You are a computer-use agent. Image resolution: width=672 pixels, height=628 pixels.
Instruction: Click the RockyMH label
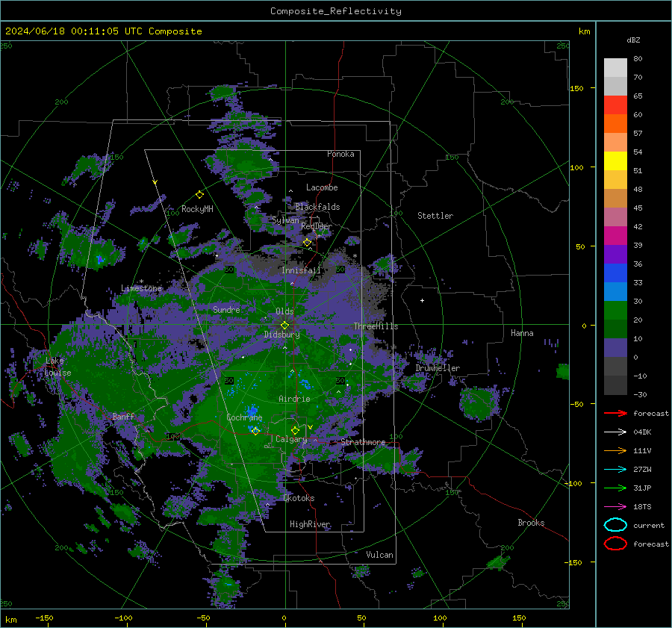197,209
